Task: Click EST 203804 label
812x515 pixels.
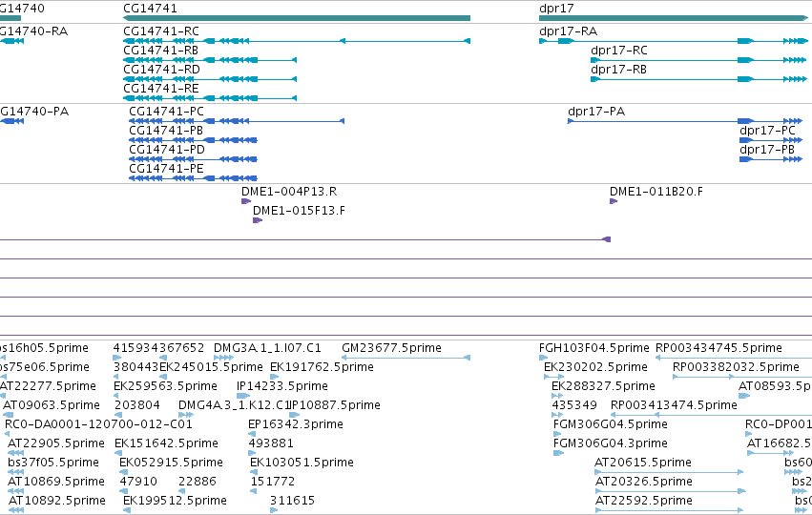Action: point(137,405)
